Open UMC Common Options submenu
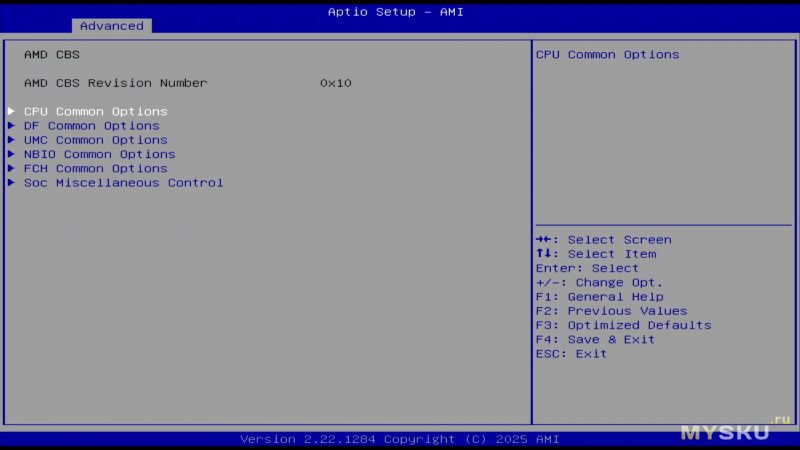 click(x=95, y=140)
